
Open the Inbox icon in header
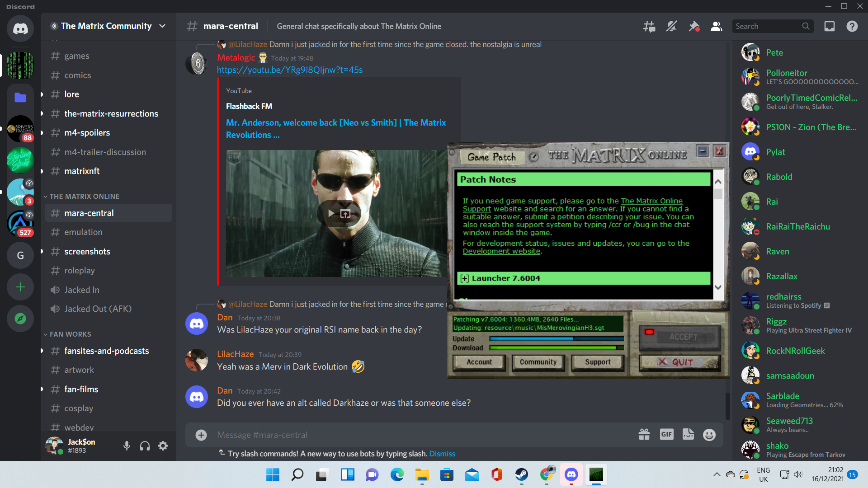(830, 26)
